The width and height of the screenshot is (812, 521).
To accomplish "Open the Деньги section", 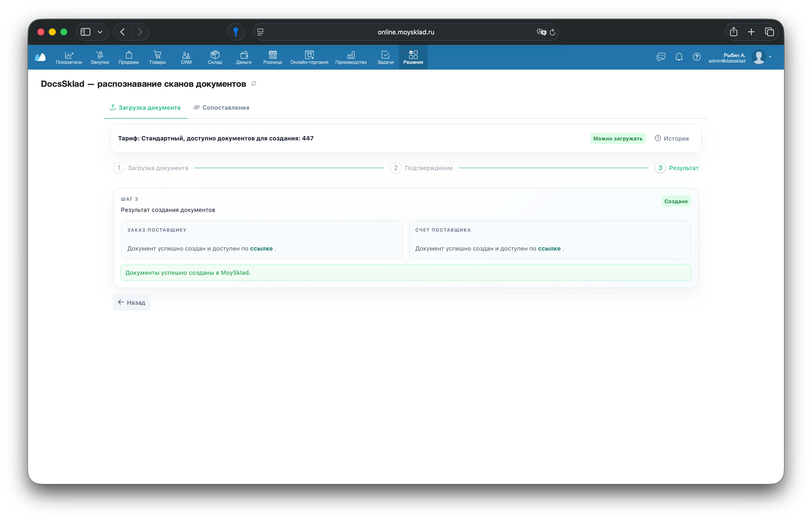I will [244, 57].
